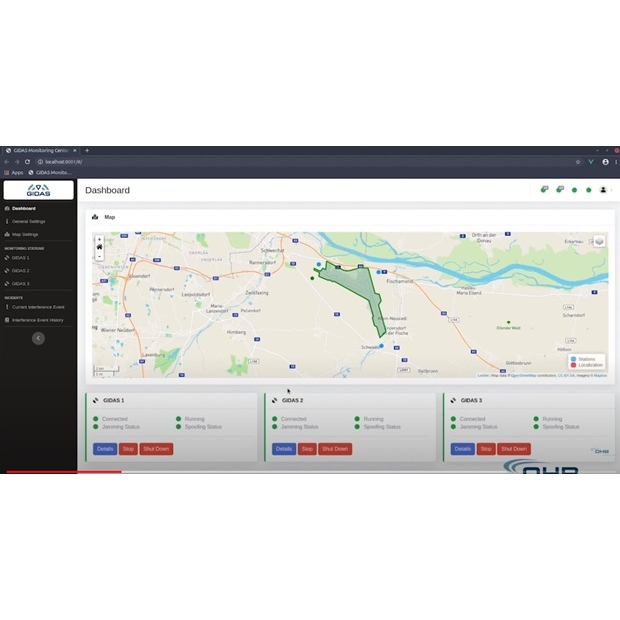
Task: Reload the page with browser refresh icon
Action: tap(28, 161)
